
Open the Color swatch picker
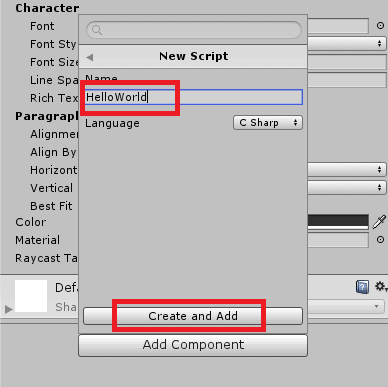pyautogui.click(x=338, y=222)
